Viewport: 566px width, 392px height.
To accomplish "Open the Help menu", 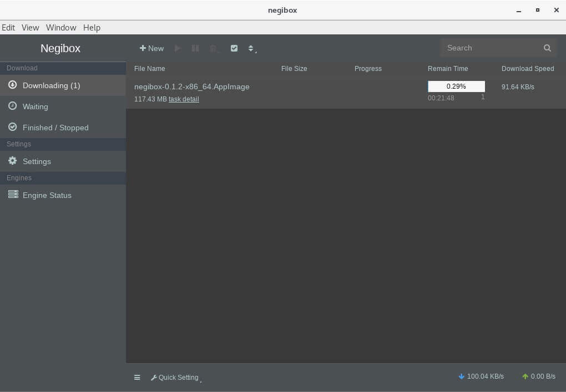I will [92, 28].
